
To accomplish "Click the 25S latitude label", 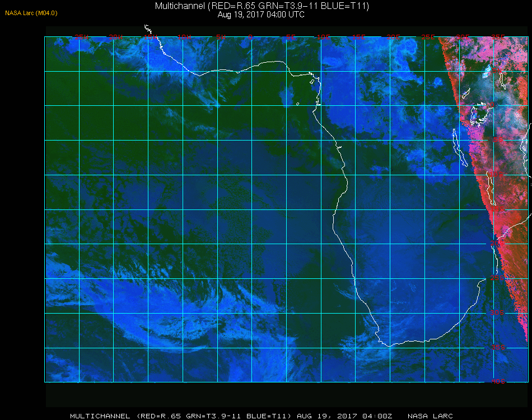I will coord(497,278).
